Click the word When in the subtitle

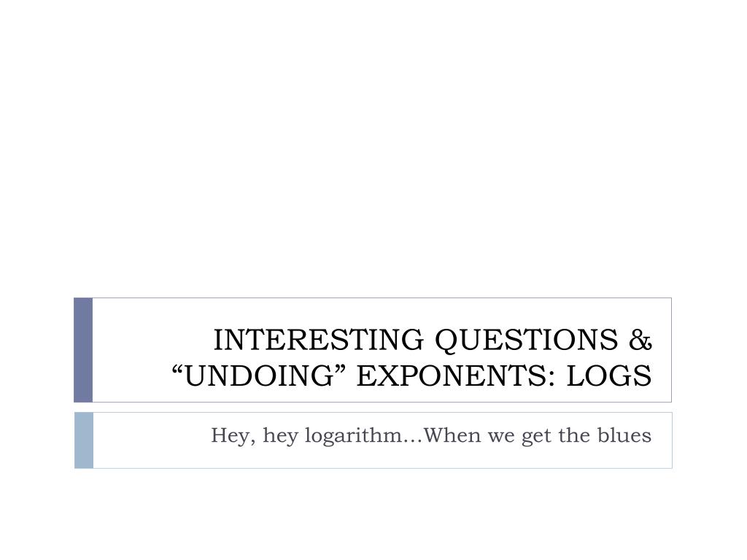coord(452,435)
